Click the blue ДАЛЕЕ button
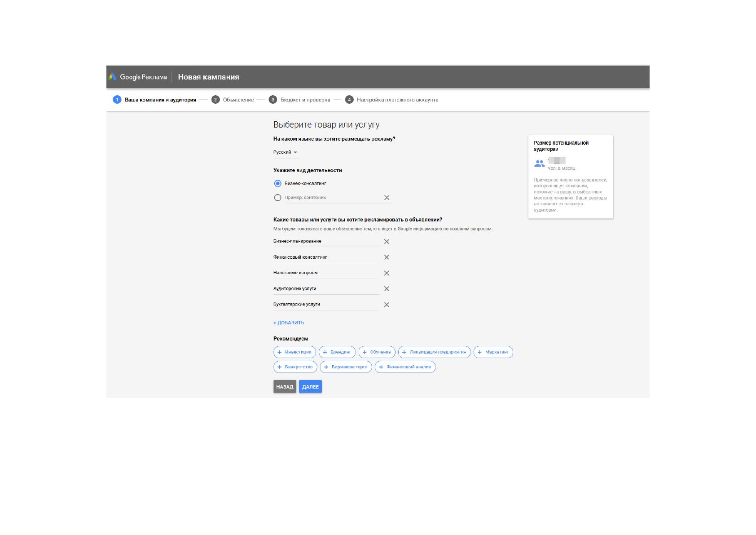The image size is (756, 535). (310, 387)
